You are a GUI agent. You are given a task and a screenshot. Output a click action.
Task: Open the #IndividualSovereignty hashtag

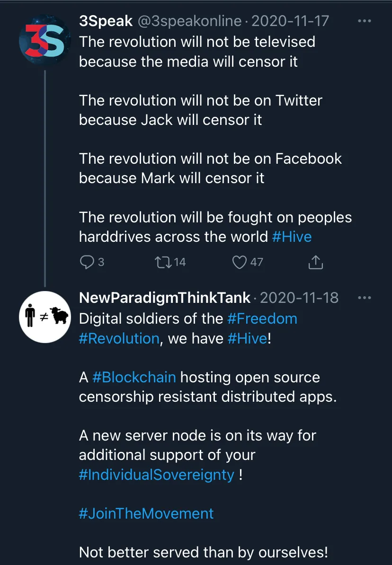point(157,475)
